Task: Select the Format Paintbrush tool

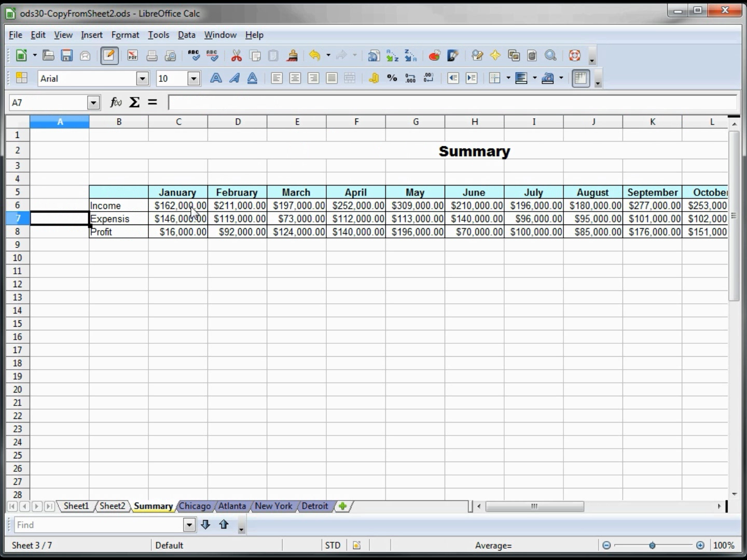Action: click(x=292, y=55)
